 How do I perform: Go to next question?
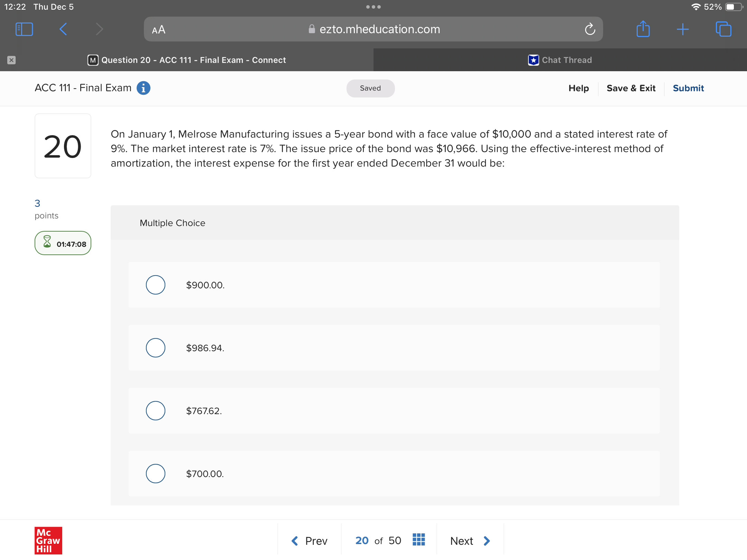(470, 541)
